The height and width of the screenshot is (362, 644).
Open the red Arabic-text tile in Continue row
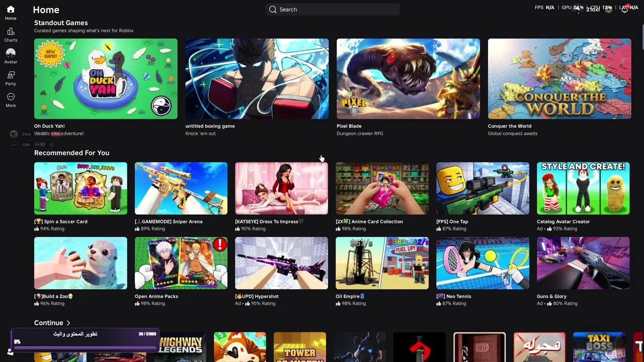(539, 347)
